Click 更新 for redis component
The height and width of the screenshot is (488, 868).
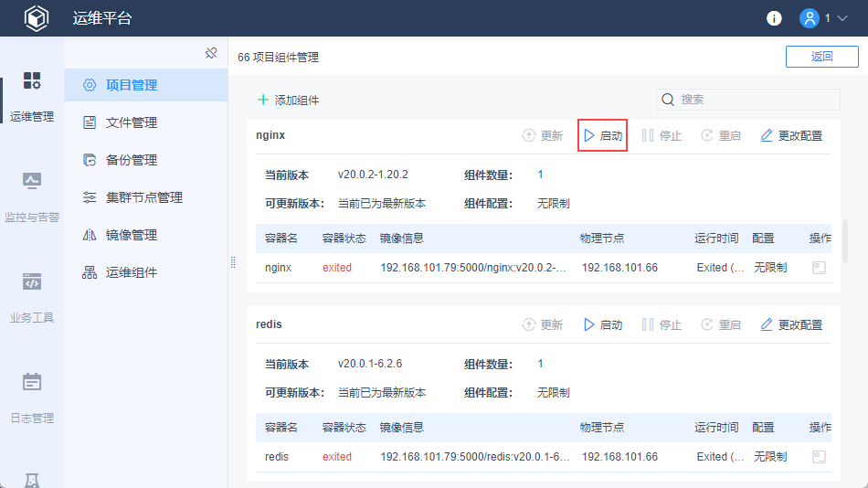tap(543, 324)
